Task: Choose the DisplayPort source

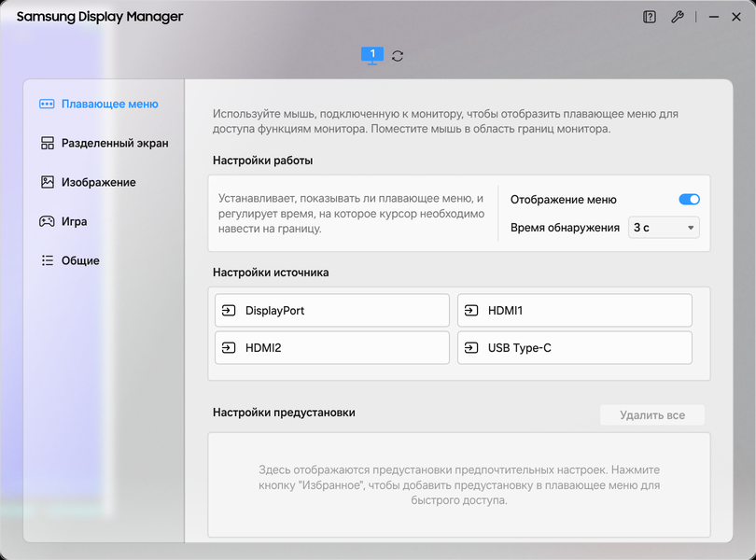Action: pos(332,310)
